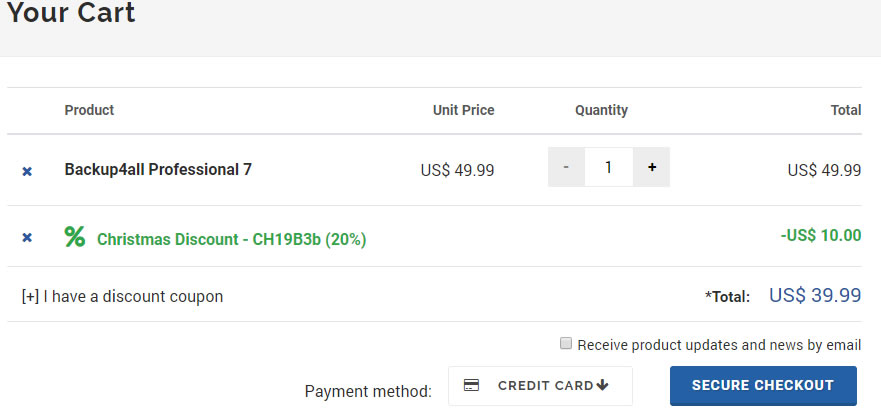Click the 'Receive product updates and news' label

tap(719, 345)
